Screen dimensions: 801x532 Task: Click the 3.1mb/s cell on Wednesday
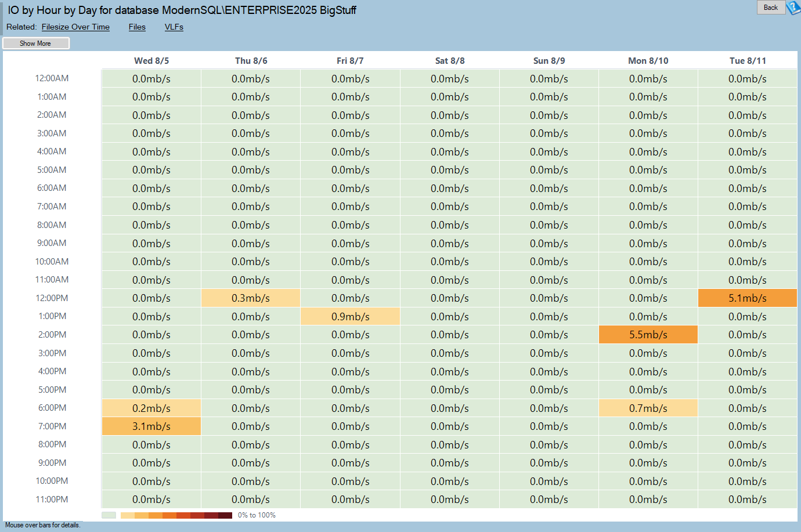pos(151,426)
